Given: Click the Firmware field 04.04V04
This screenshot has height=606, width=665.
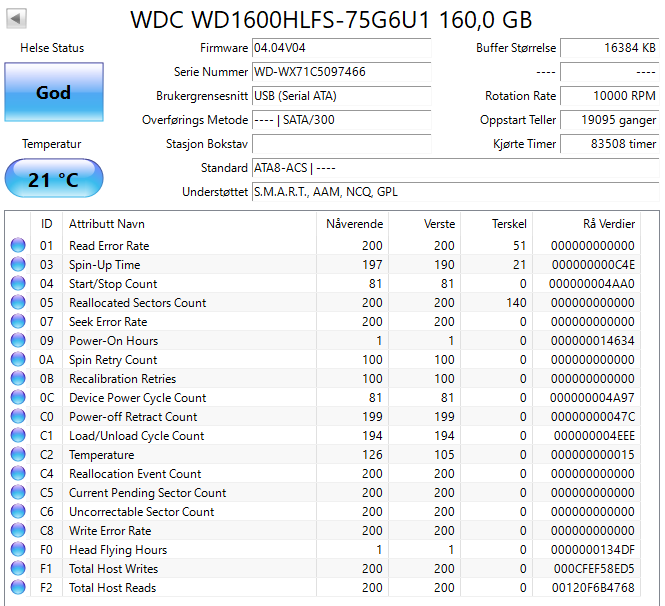Looking at the screenshot, I should [341, 47].
